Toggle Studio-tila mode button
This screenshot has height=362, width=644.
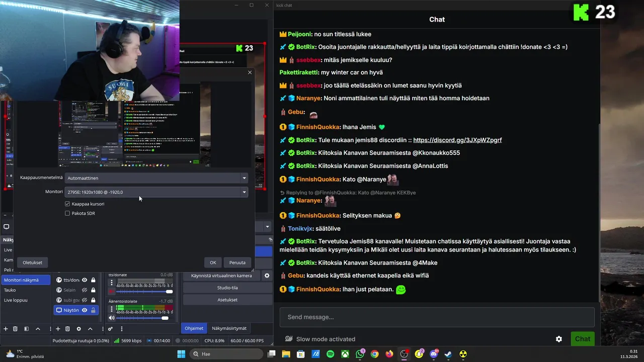pyautogui.click(x=227, y=288)
